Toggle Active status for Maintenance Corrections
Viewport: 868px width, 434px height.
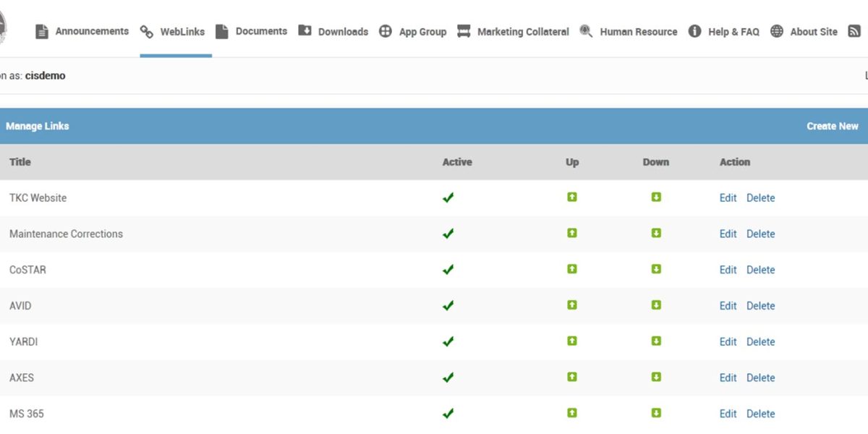(448, 233)
